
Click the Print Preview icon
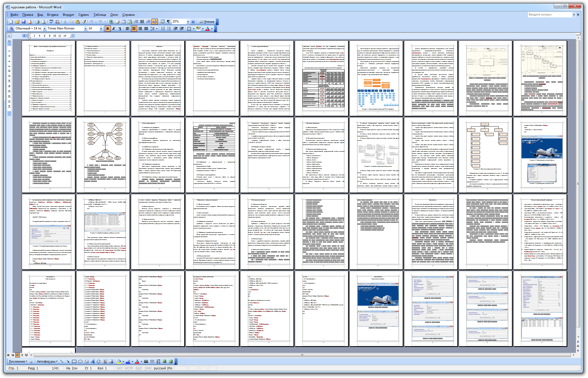click(44, 22)
